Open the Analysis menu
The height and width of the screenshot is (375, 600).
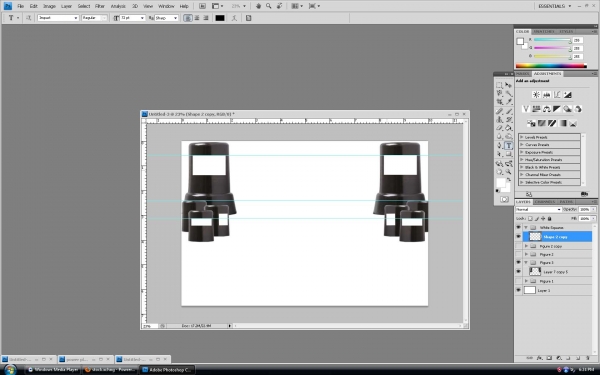coord(118,6)
